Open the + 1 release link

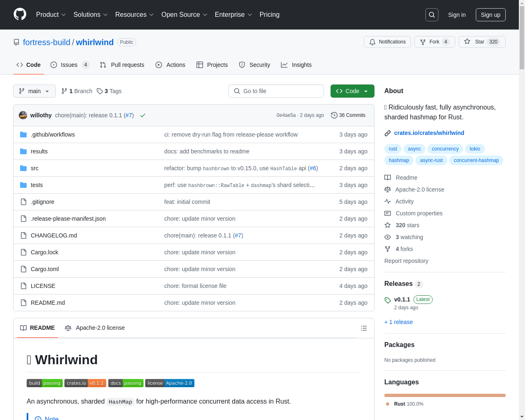coord(399,322)
